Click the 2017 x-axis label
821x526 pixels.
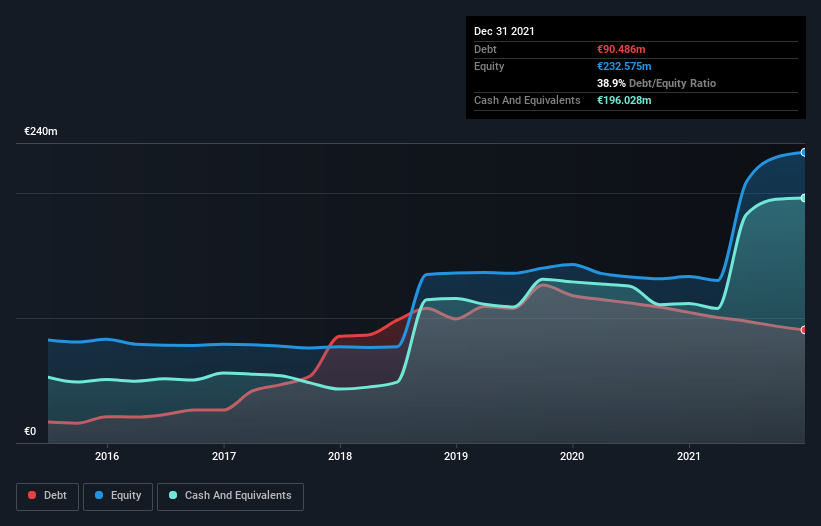coord(224,456)
